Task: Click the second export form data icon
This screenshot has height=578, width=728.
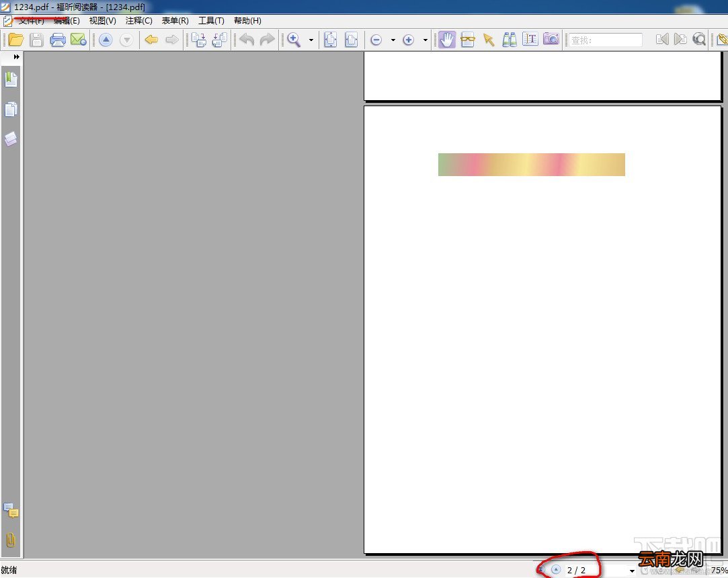Action: (220, 40)
